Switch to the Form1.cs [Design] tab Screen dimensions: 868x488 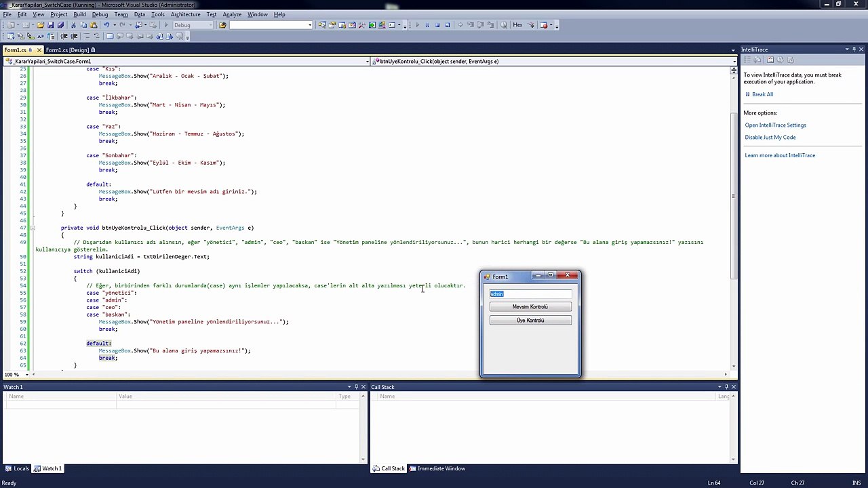[x=68, y=50]
